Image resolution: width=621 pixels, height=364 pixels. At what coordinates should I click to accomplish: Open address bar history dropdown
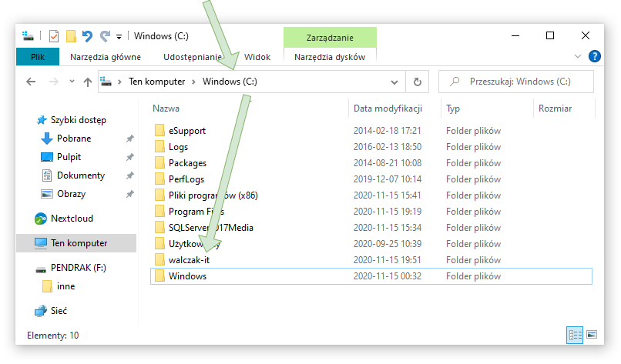[x=394, y=82]
